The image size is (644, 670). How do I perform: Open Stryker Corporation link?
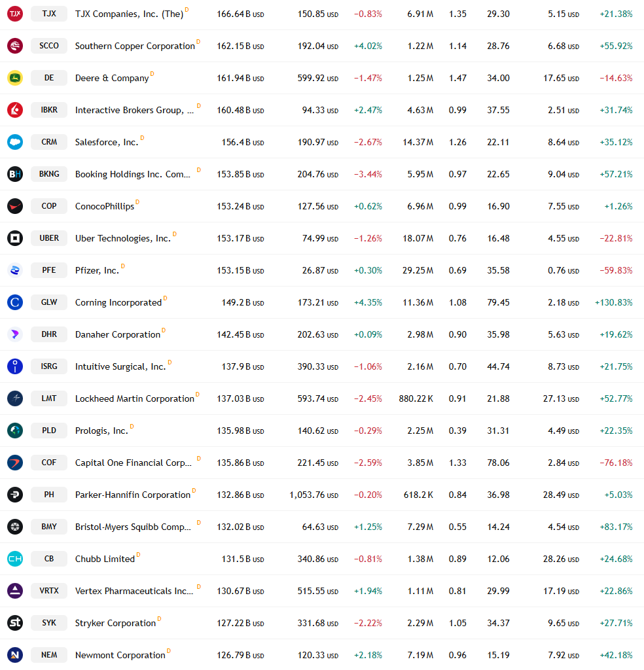(x=115, y=623)
